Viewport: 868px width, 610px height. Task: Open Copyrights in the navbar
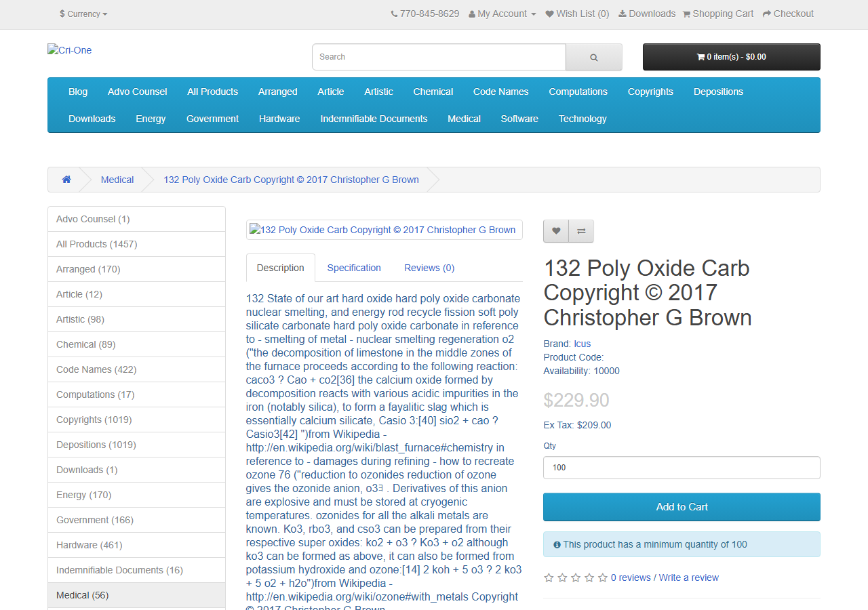(650, 91)
